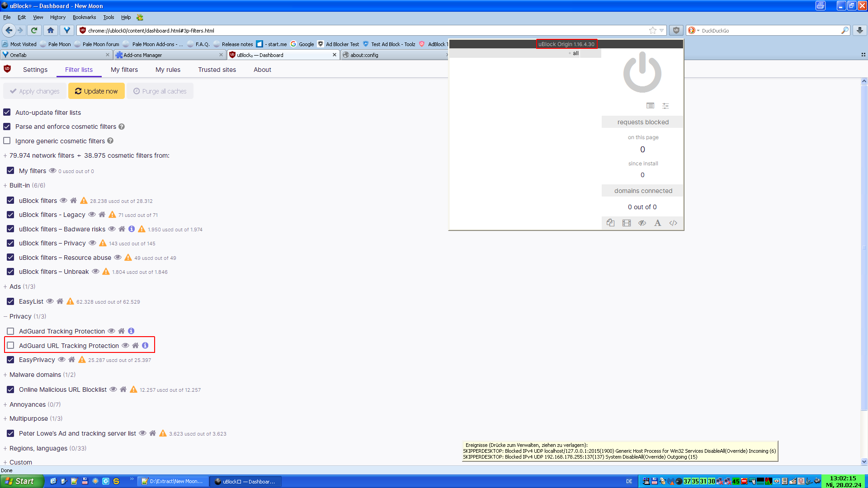Open dashboard sliders icon in uBlock popup
The width and height of the screenshot is (868, 488).
pyautogui.click(x=665, y=106)
